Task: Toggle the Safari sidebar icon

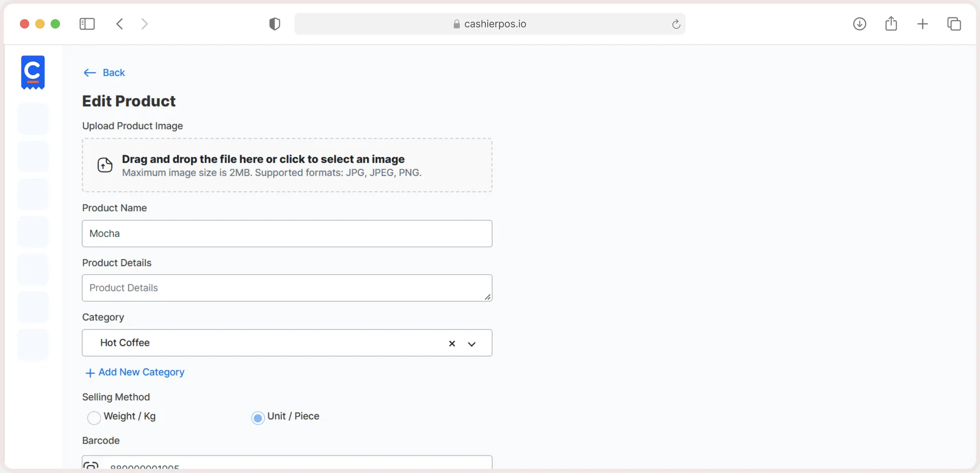Action: coord(87,24)
